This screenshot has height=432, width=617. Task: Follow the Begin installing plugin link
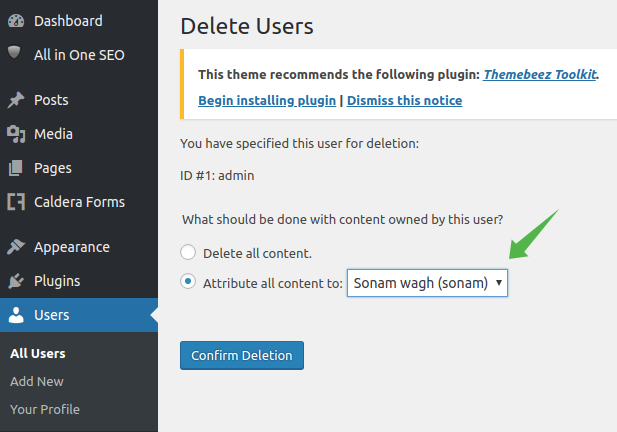tap(267, 100)
